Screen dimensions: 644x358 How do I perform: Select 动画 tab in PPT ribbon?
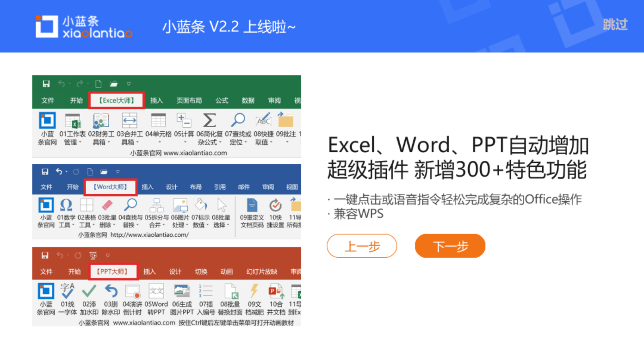point(227,272)
